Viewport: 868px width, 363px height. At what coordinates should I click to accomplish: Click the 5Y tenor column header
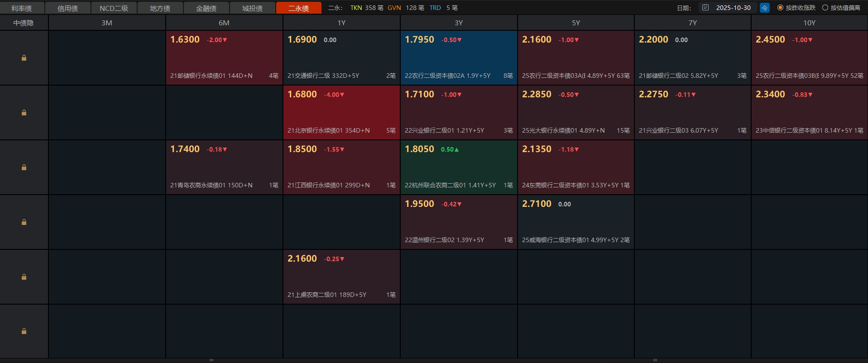[x=575, y=23]
